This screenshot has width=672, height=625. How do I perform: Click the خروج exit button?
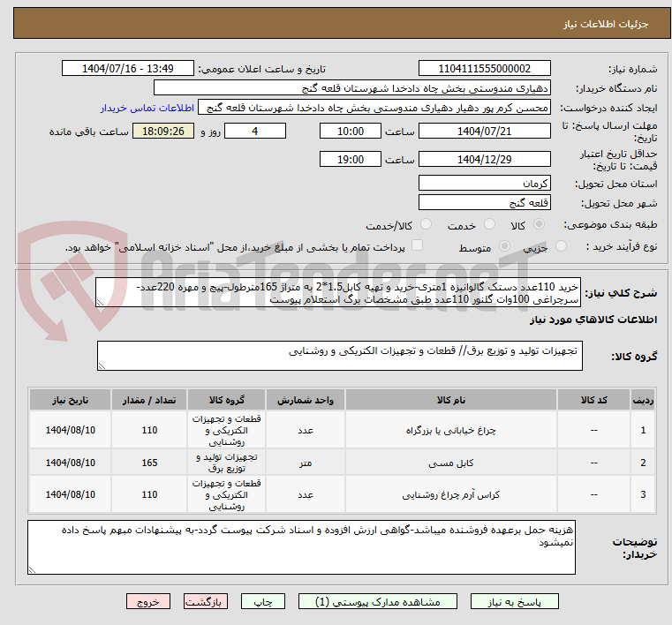point(147,602)
